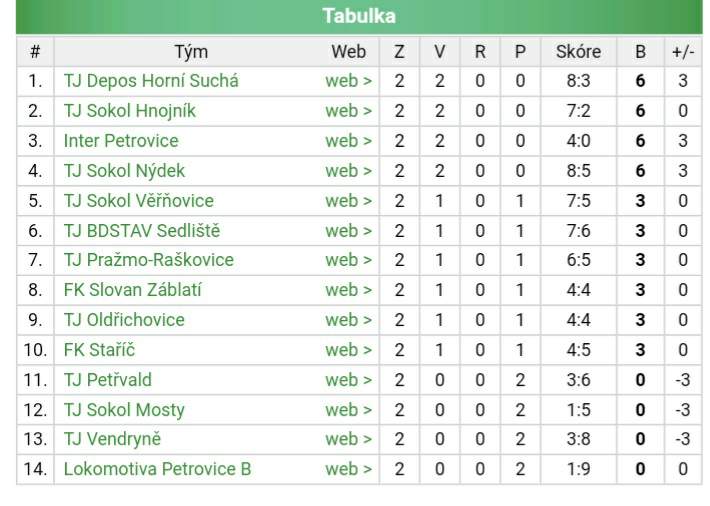710x506 pixels.
Task: Open web link for FK Staříč
Action: click(x=348, y=350)
